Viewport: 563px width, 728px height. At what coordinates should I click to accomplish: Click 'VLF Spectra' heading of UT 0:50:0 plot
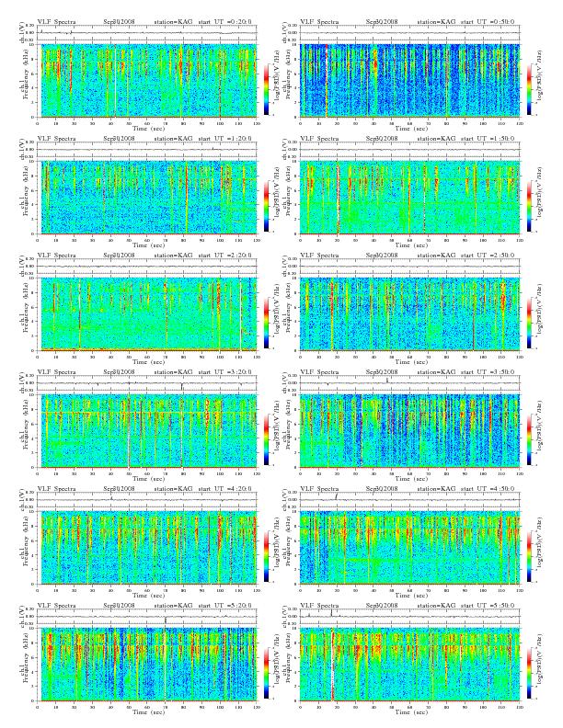(319, 22)
